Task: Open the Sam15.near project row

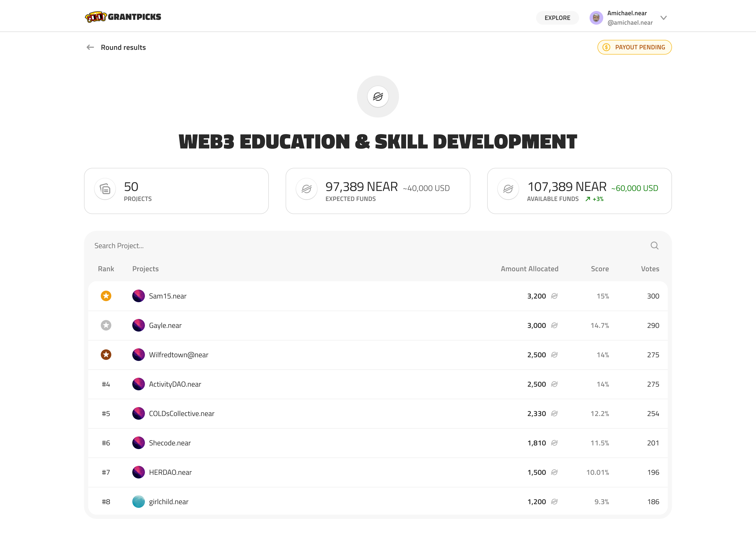Action: click(167, 296)
